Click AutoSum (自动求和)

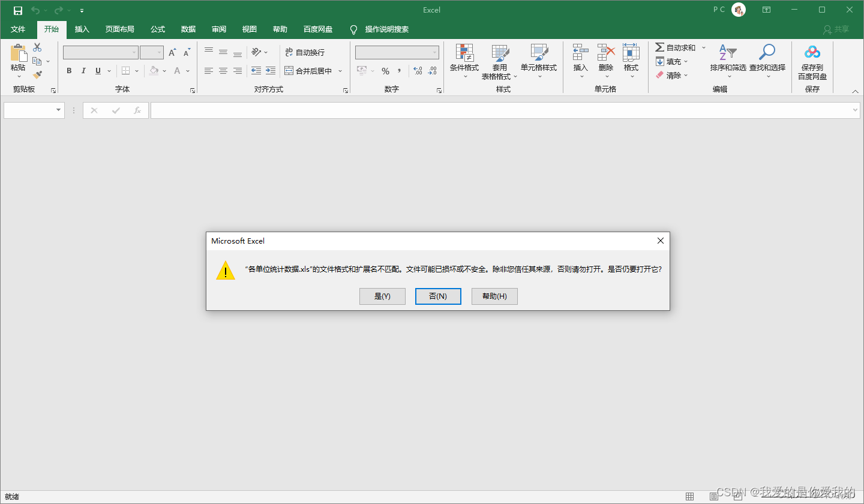(676, 47)
